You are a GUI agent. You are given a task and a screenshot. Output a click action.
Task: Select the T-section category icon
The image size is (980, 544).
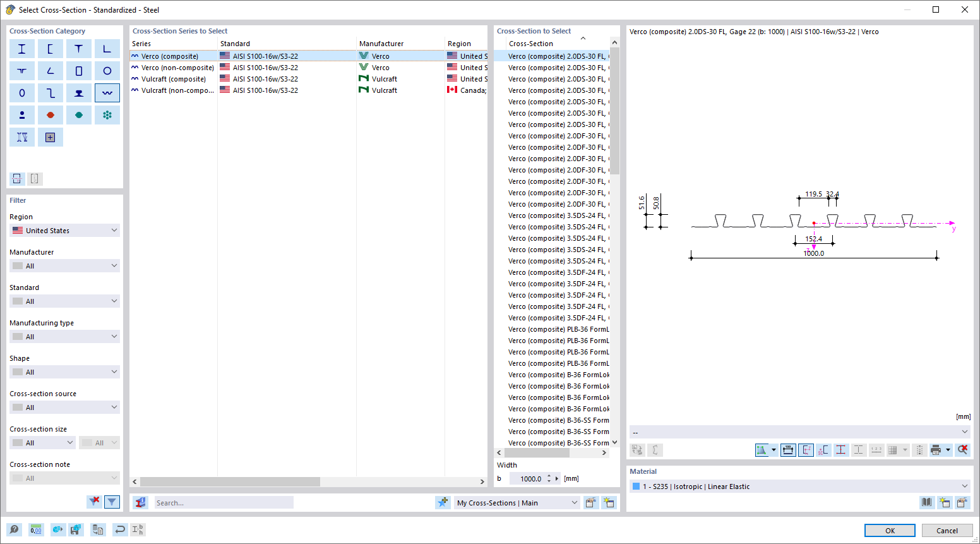[79, 49]
